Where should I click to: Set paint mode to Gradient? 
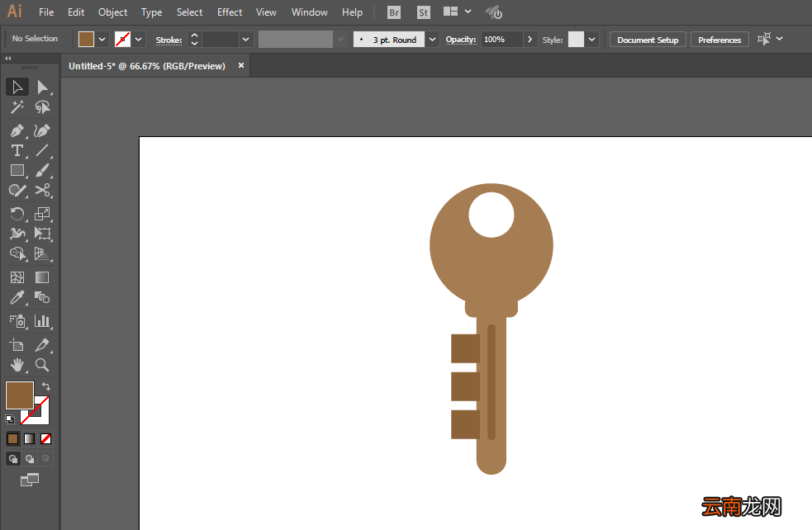pyautogui.click(x=30, y=439)
